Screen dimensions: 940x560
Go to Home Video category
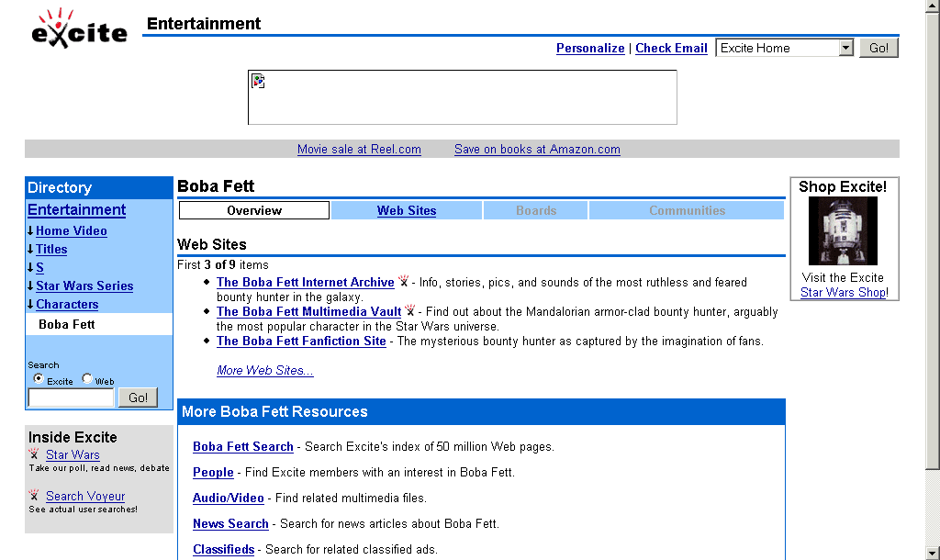(x=72, y=230)
